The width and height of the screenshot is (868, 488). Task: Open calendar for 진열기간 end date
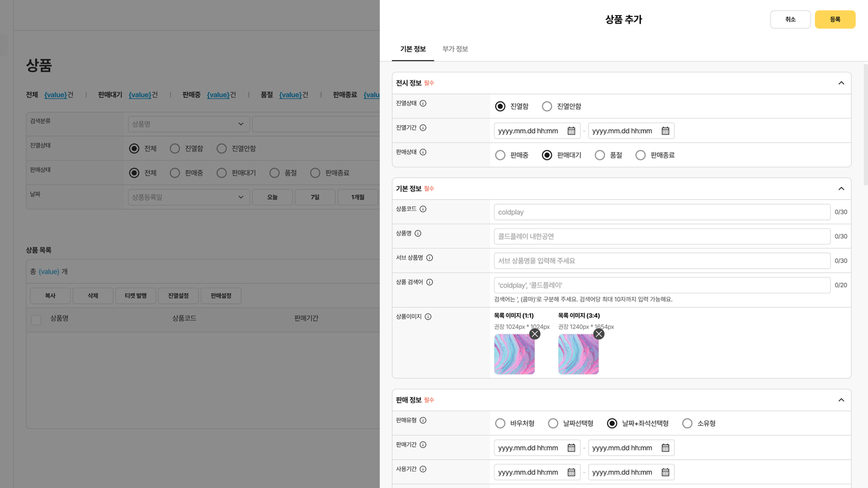665,131
